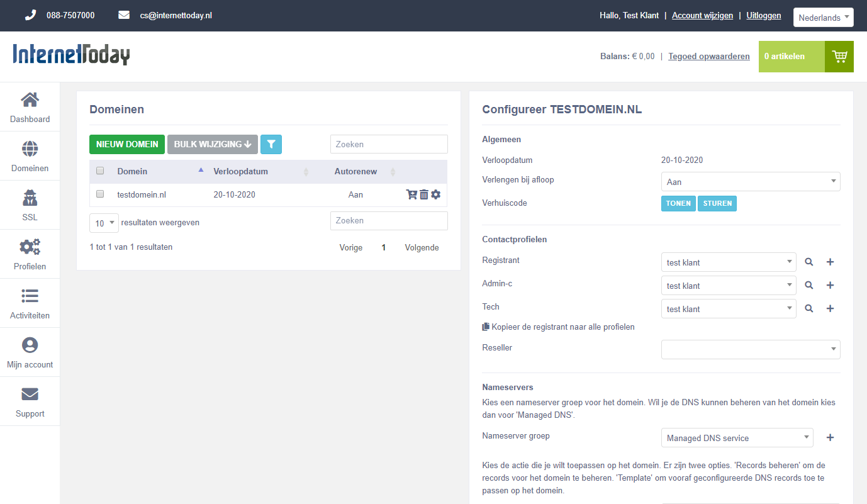Open the Nederlands language dropdown
Screen dimensions: 867x504
click(824, 18)
